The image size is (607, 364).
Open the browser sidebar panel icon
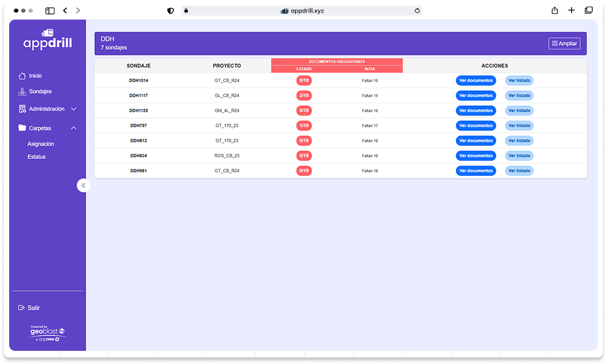pos(50,10)
